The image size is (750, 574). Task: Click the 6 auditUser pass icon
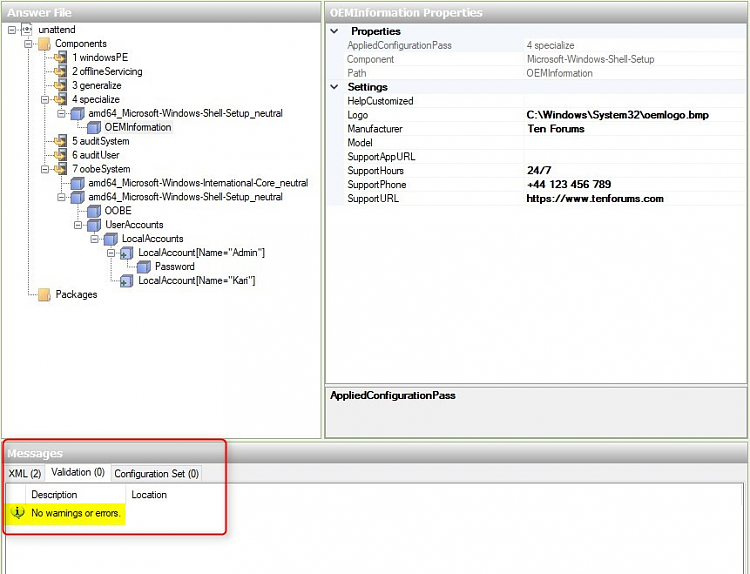coord(61,155)
